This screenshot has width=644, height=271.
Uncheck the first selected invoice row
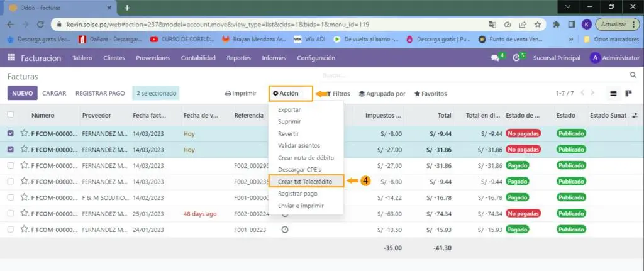(x=11, y=133)
